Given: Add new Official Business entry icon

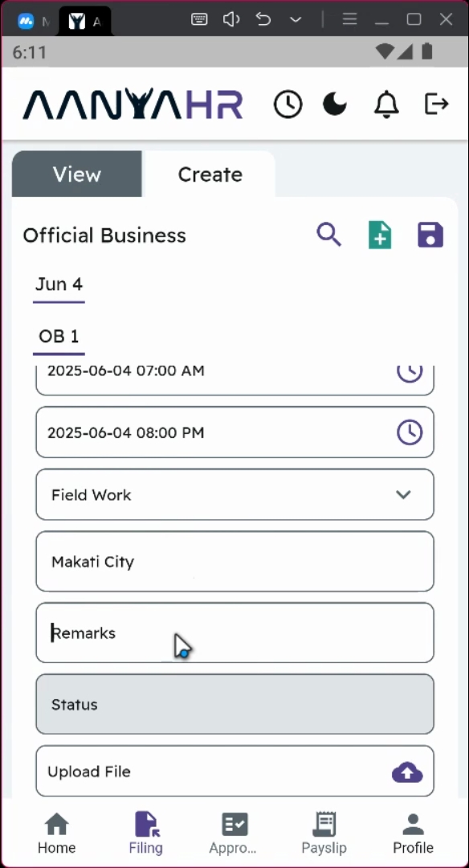Looking at the screenshot, I should 380,235.
